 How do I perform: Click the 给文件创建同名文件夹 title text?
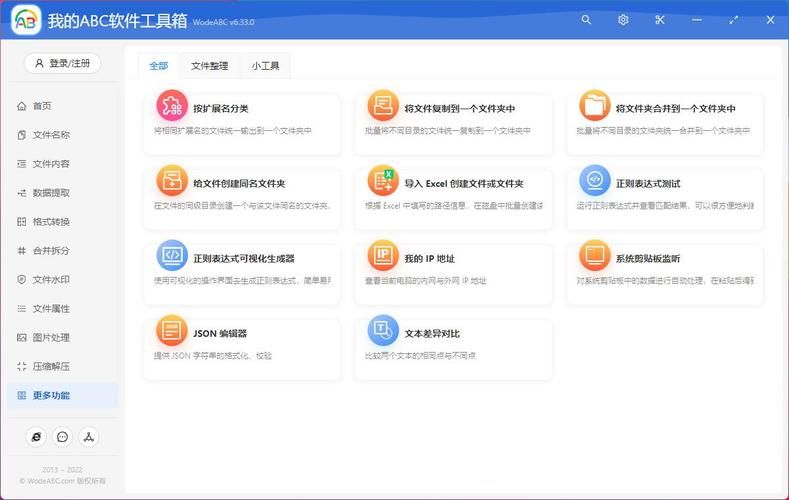pyautogui.click(x=239, y=183)
